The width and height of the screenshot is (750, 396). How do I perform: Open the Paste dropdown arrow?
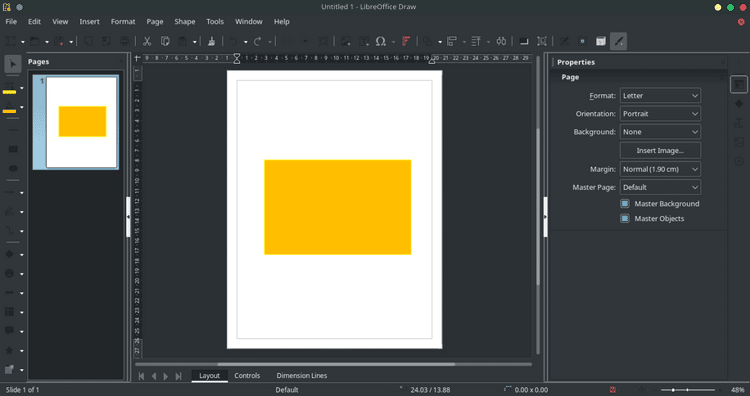(195, 42)
